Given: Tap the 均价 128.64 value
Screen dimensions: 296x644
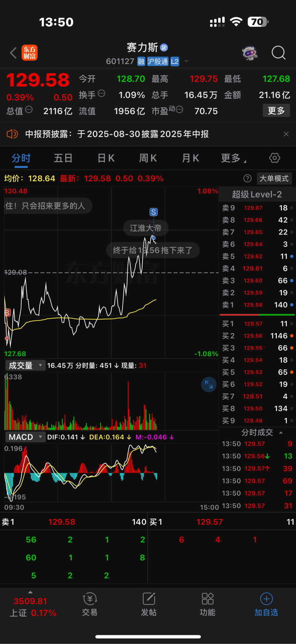Looking at the screenshot, I should pyautogui.click(x=30, y=179).
